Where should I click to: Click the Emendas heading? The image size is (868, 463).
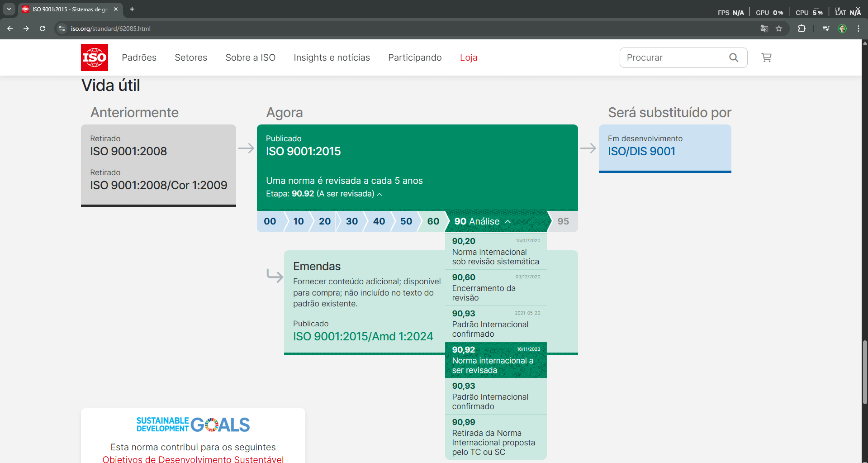click(317, 266)
